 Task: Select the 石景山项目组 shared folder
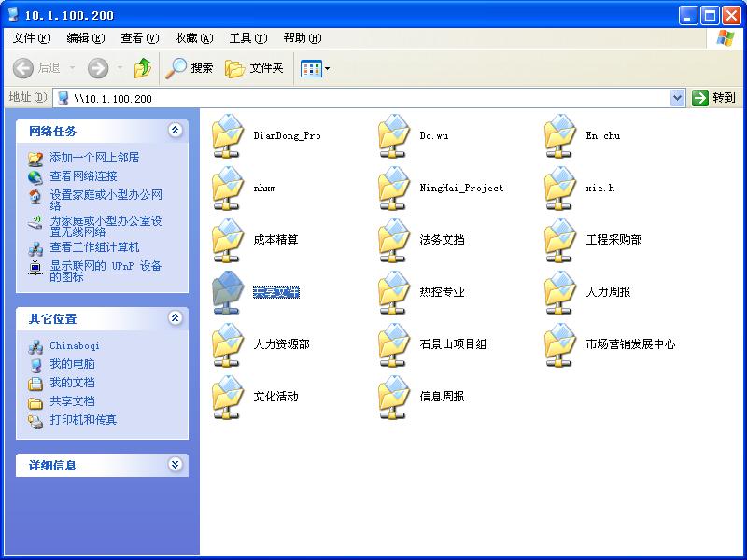(x=393, y=345)
